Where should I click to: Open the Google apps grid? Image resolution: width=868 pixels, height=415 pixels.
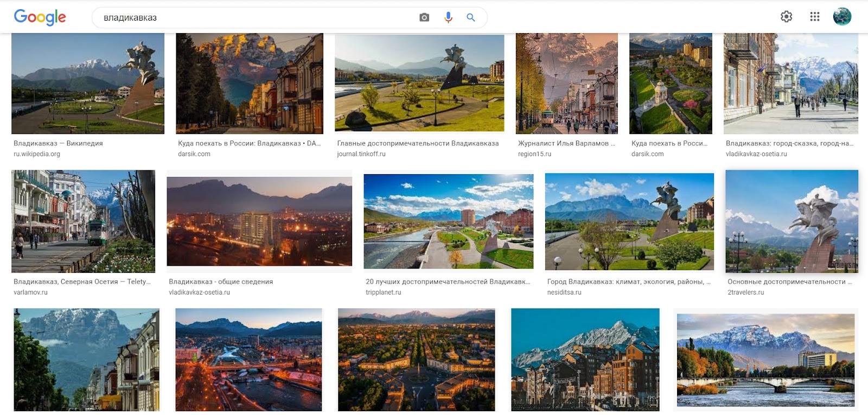point(815,17)
